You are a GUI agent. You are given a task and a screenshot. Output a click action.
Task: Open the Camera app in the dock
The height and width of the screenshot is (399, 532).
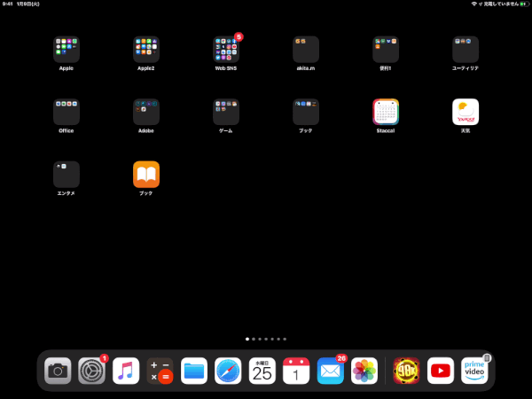[x=59, y=371]
